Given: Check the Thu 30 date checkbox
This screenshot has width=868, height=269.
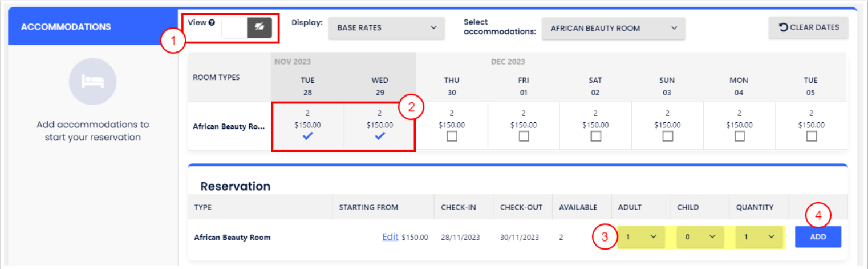Looking at the screenshot, I should [x=452, y=136].
